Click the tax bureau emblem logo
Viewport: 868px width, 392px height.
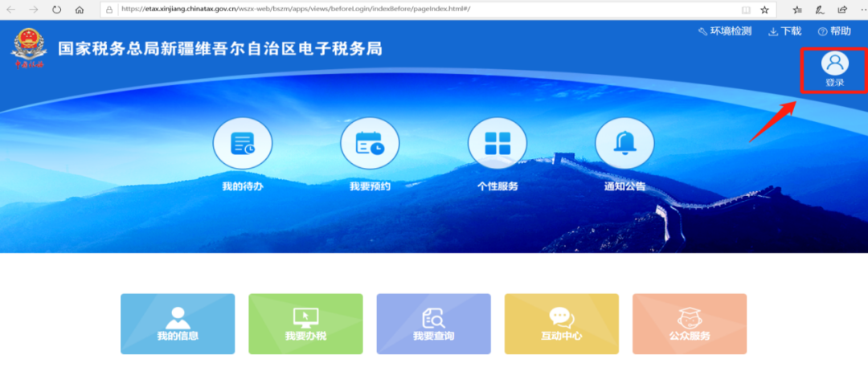[29, 48]
